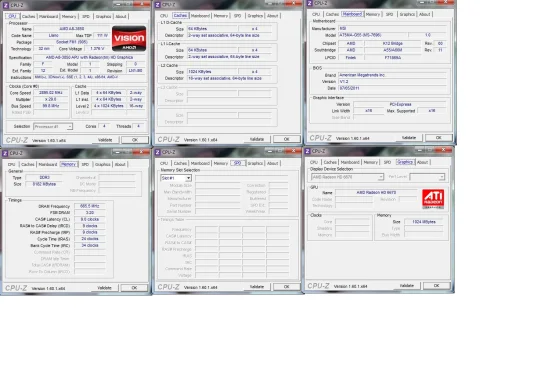Click Validate in the Graphics-tab window
The height and width of the screenshot is (384, 559).
(x=407, y=286)
